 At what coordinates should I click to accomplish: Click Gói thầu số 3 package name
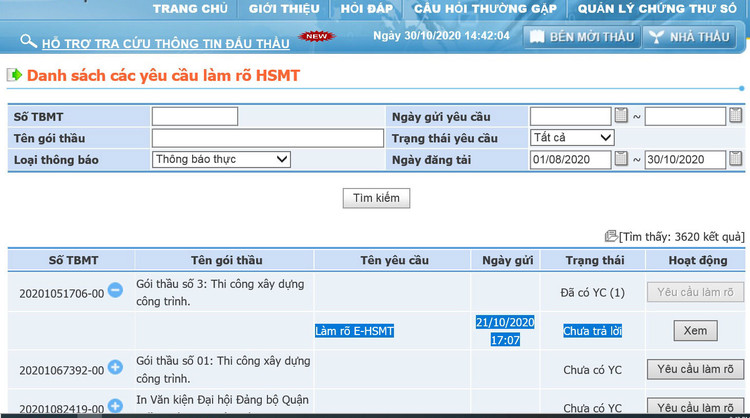click(221, 293)
